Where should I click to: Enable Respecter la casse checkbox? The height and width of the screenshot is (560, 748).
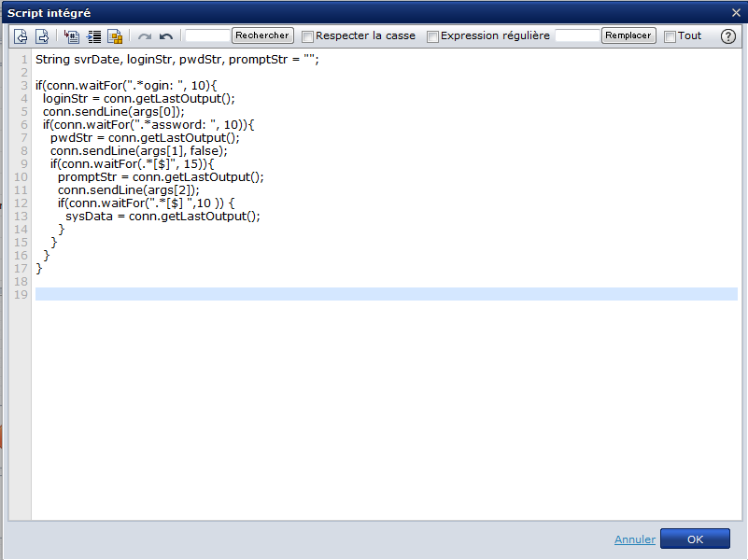(307, 36)
